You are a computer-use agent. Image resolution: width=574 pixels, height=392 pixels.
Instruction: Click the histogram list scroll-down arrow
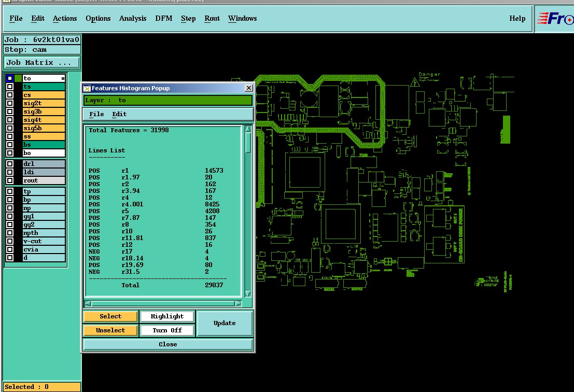[248, 293]
